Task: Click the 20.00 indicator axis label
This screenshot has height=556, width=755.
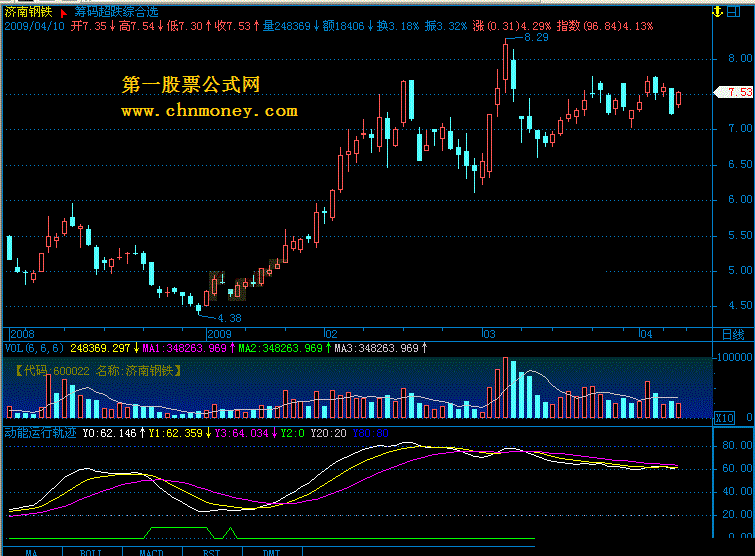Action: (x=737, y=514)
